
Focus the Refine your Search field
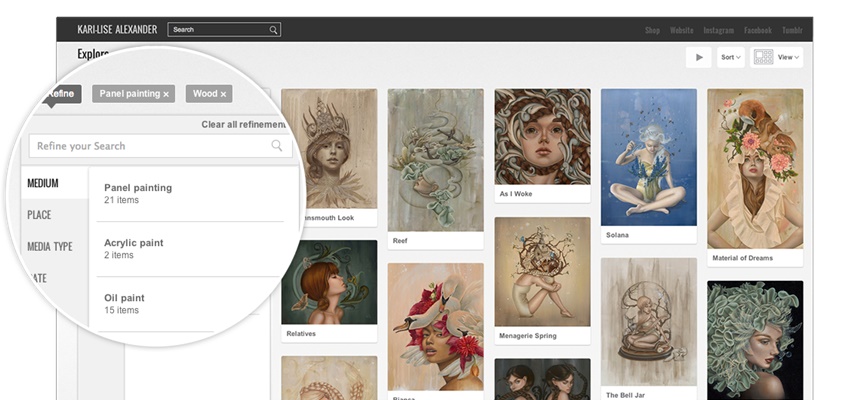160,146
